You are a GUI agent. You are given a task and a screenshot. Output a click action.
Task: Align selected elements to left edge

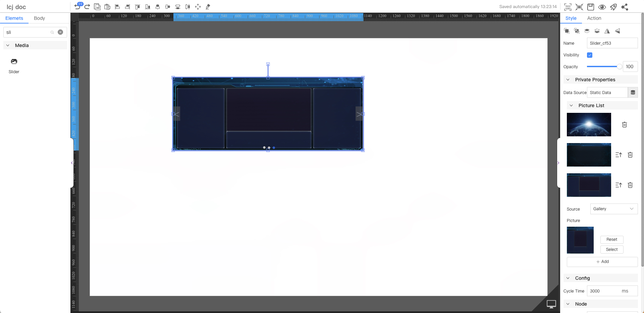(117, 7)
